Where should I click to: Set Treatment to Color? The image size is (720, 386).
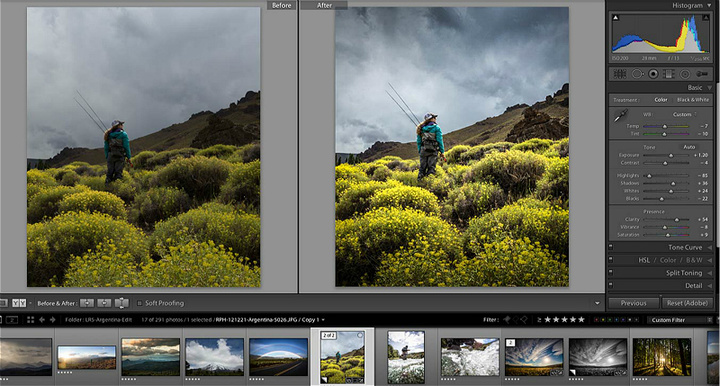[x=661, y=100]
